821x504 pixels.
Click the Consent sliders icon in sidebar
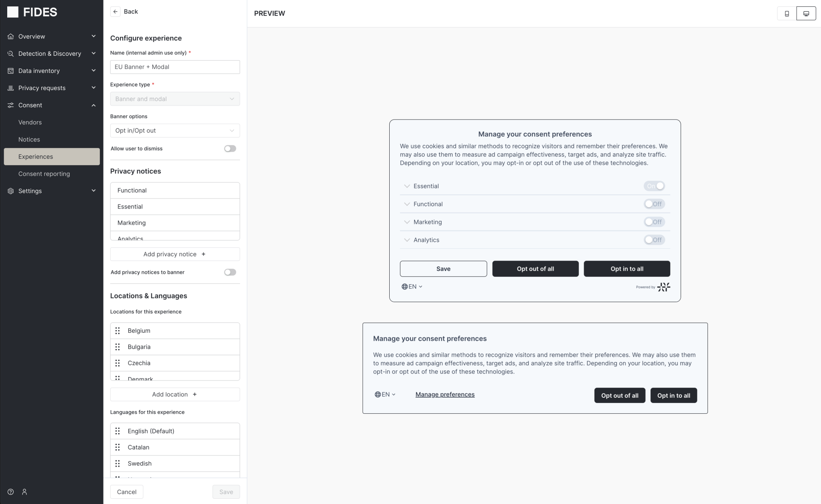point(10,105)
